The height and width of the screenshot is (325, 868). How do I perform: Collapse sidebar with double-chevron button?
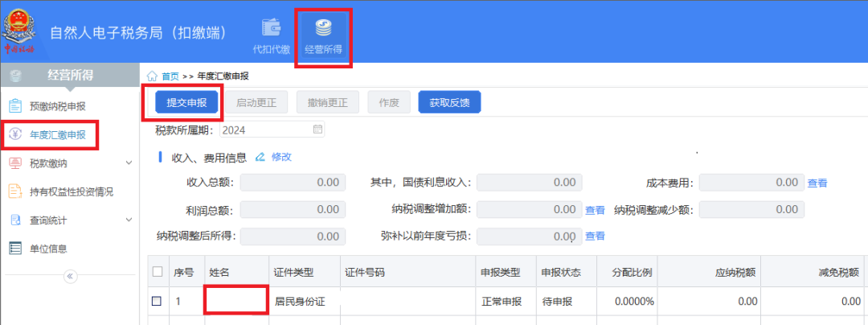coord(70,276)
